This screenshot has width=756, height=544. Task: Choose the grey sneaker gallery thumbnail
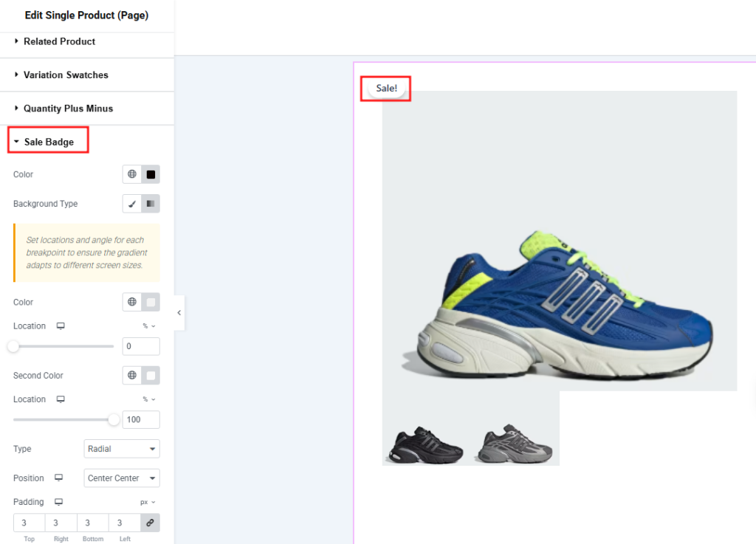pos(515,444)
